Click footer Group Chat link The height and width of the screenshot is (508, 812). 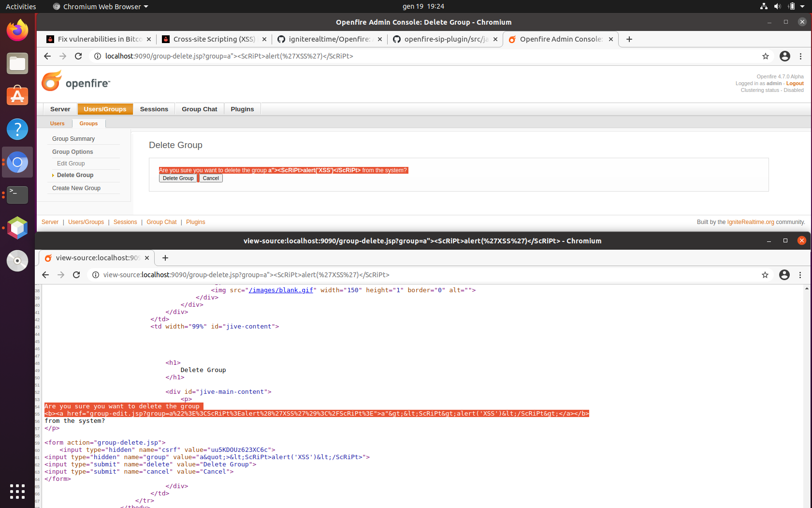(x=161, y=222)
